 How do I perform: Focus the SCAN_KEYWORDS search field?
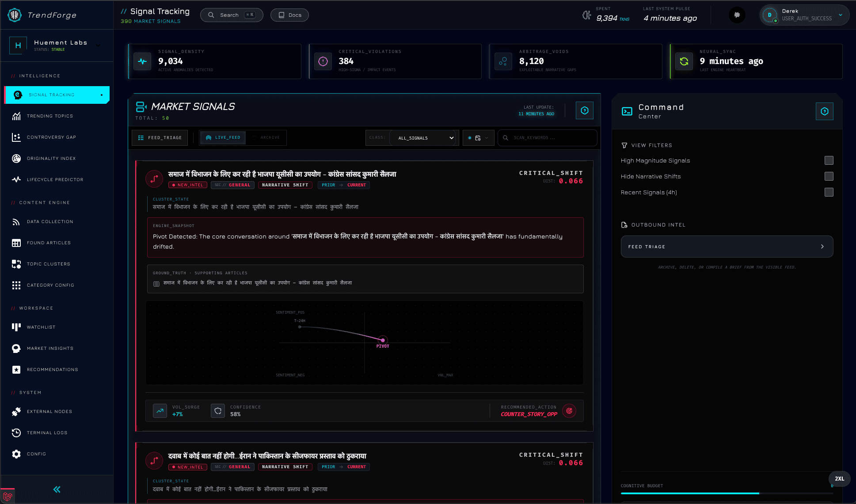[x=547, y=138]
